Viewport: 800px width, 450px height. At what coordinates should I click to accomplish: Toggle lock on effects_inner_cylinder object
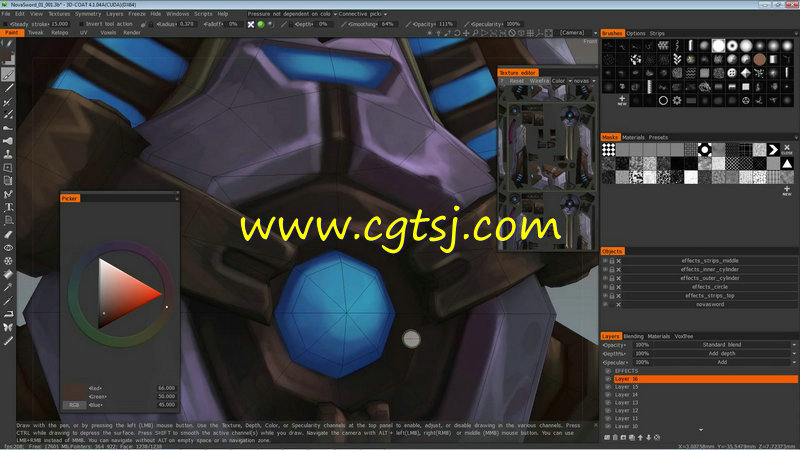612,269
